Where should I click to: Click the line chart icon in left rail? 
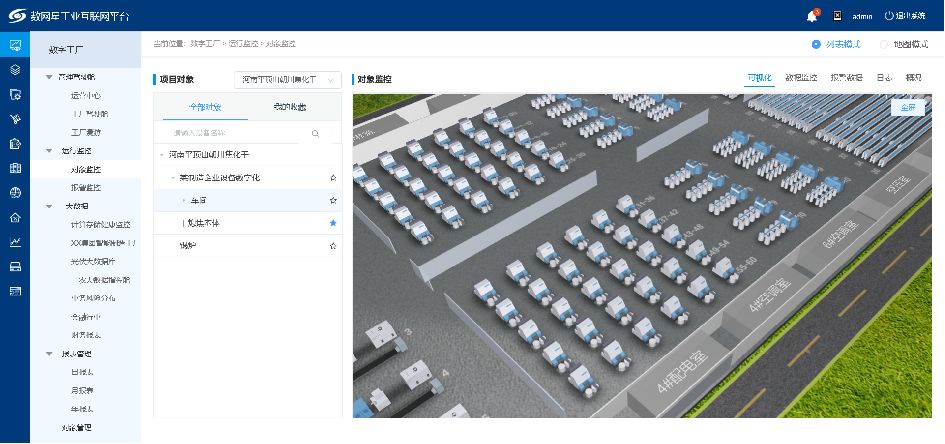click(16, 242)
